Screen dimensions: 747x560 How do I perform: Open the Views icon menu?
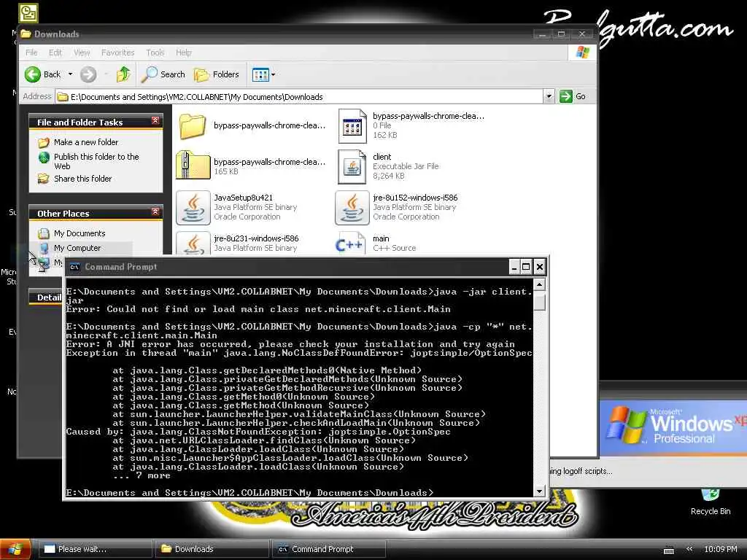260,74
